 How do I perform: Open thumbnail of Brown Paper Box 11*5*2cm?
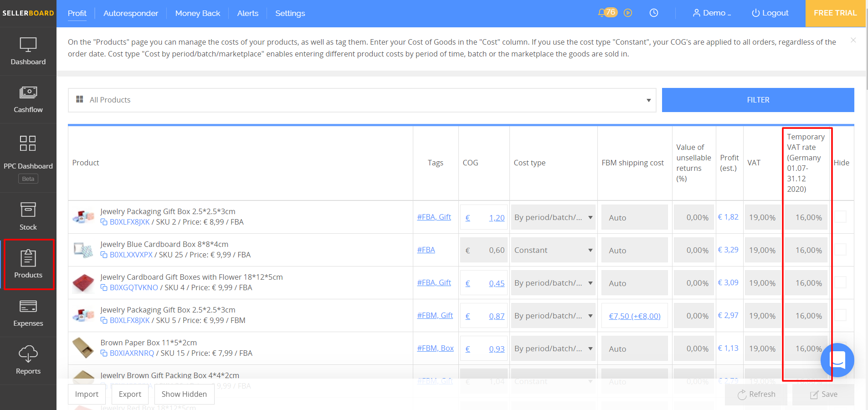(x=83, y=348)
